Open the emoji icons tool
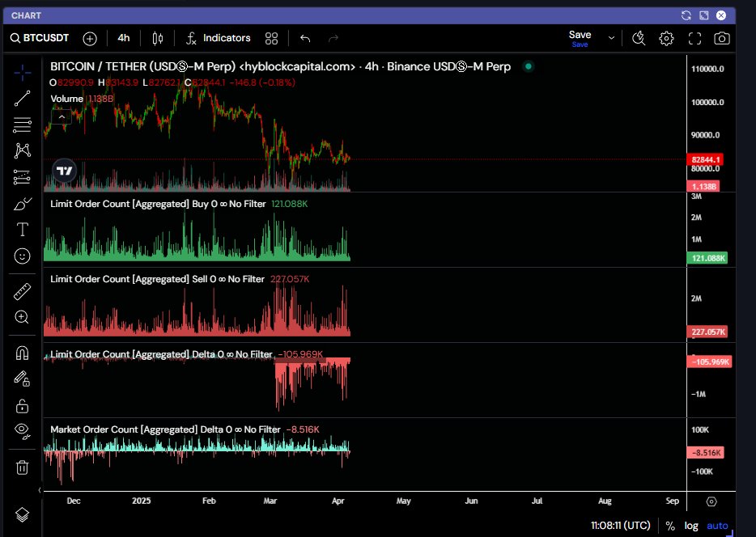Viewport: 756px width, 537px height. point(22,256)
